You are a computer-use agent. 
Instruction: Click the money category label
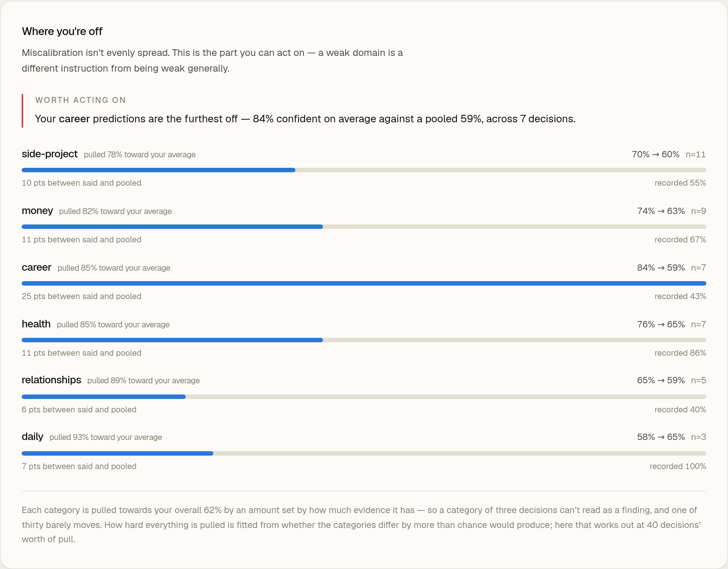[x=37, y=211]
